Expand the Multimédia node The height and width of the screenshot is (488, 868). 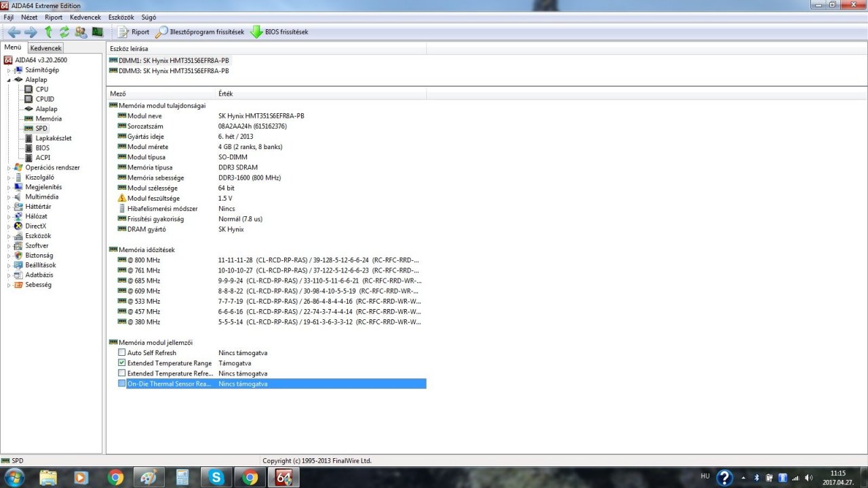pyautogui.click(x=9, y=197)
